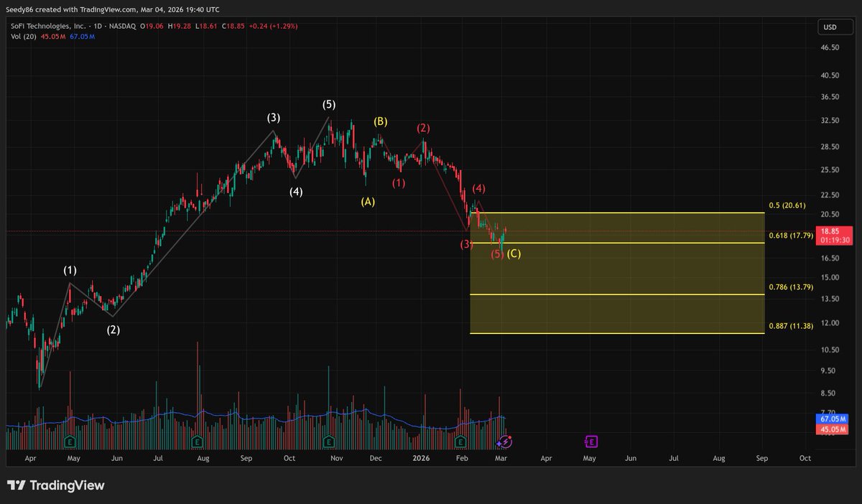
Task: Select the red wave label (4)
Action: (479, 188)
